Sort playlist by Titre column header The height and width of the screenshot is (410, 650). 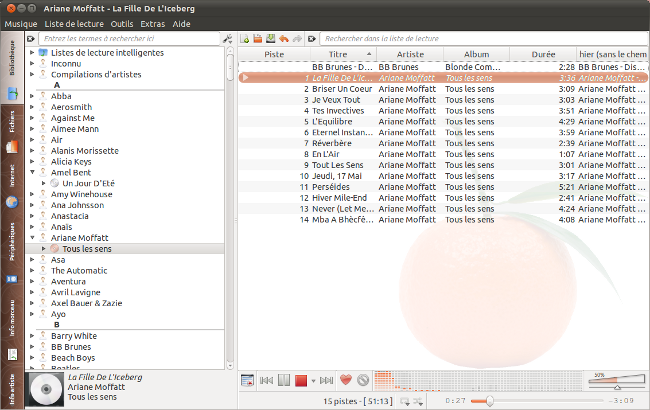coord(343,54)
